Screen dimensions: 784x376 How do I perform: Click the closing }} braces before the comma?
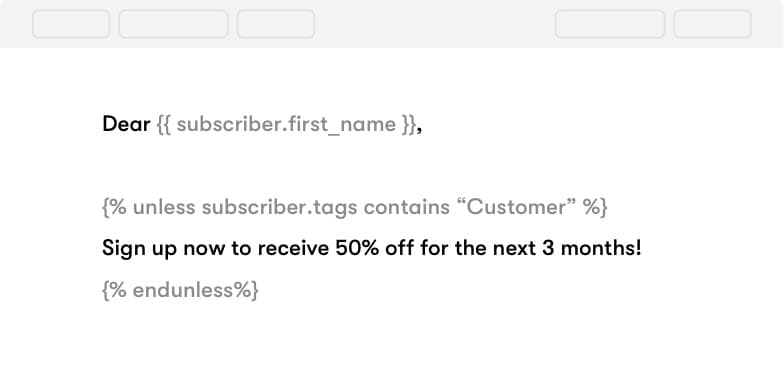[x=408, y=124]
